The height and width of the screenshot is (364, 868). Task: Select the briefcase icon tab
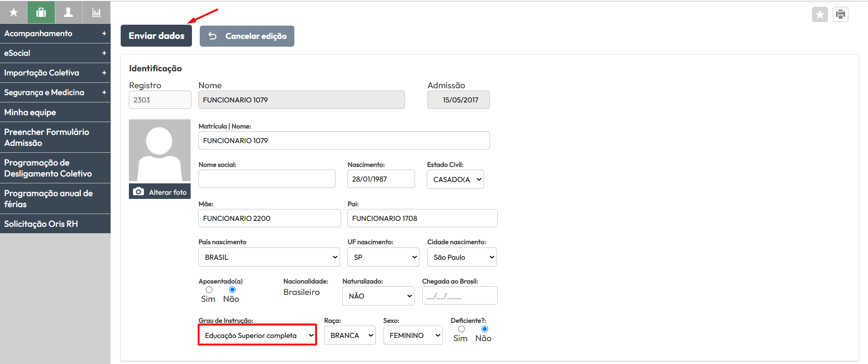(41, 12)
